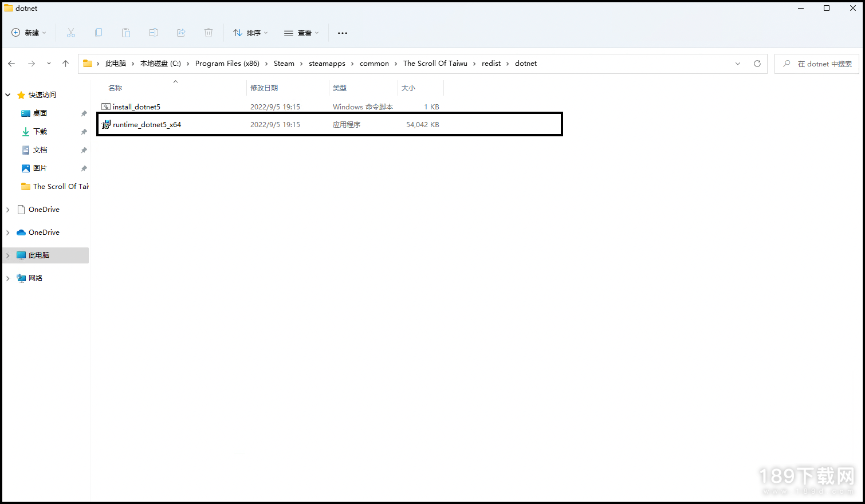Select the install_dotnet5 file
865x504 pixels.
click(x=136, y=107)
